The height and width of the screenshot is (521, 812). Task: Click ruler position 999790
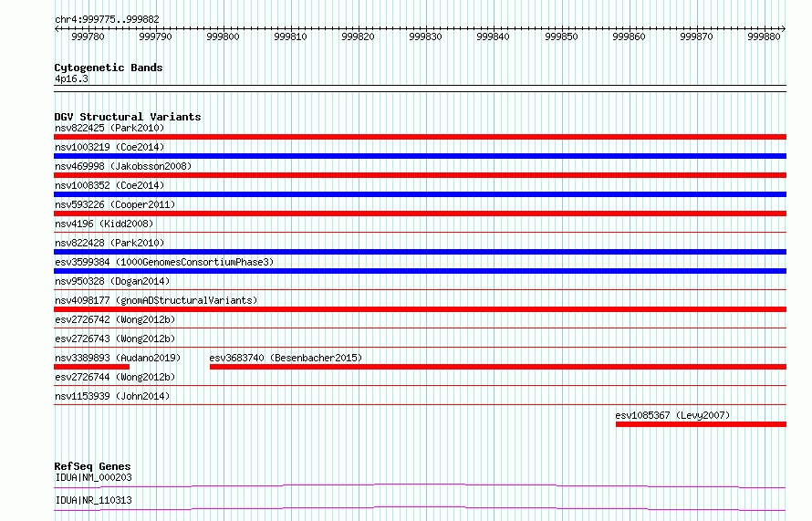click(x=156, y=36)
